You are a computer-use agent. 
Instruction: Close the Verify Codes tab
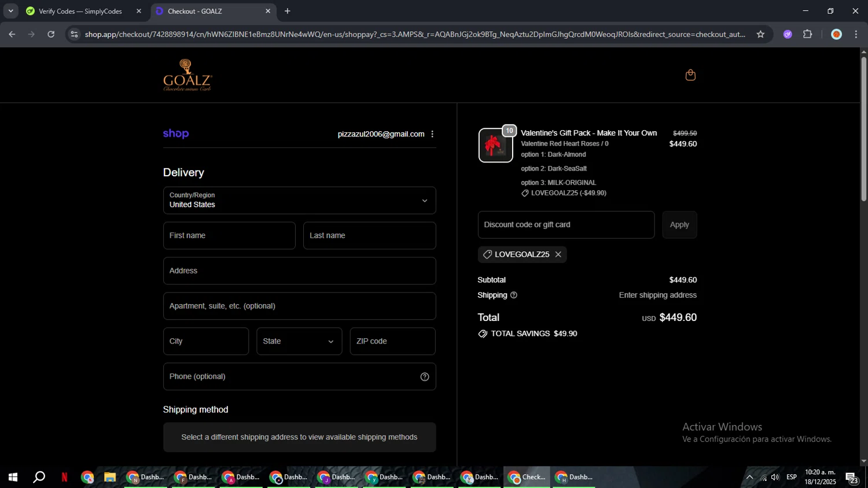(x=139, y=11)
